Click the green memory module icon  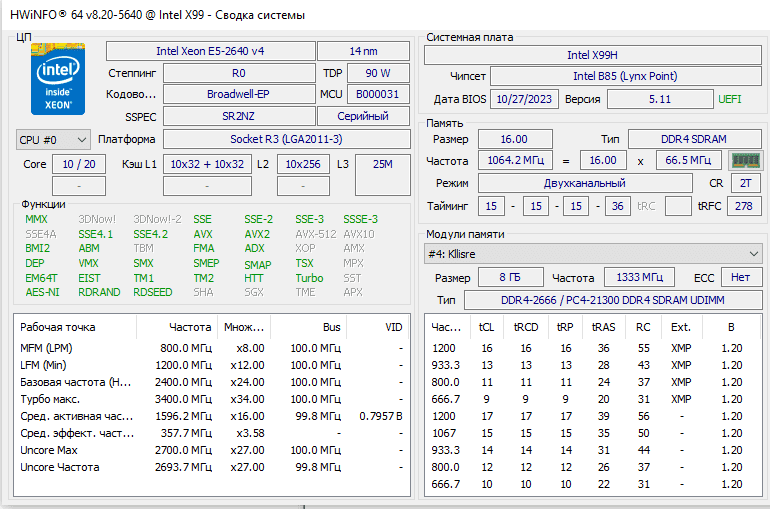[744, 160]
